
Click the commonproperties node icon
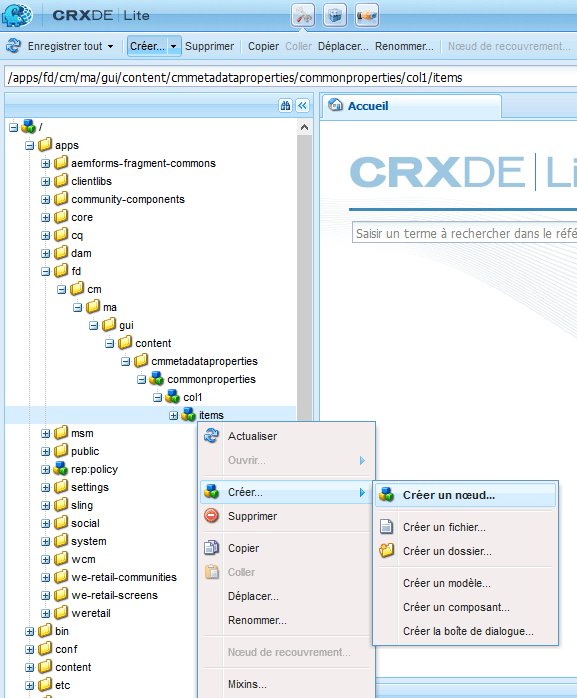pyautogui.click(x=156, y=379)
